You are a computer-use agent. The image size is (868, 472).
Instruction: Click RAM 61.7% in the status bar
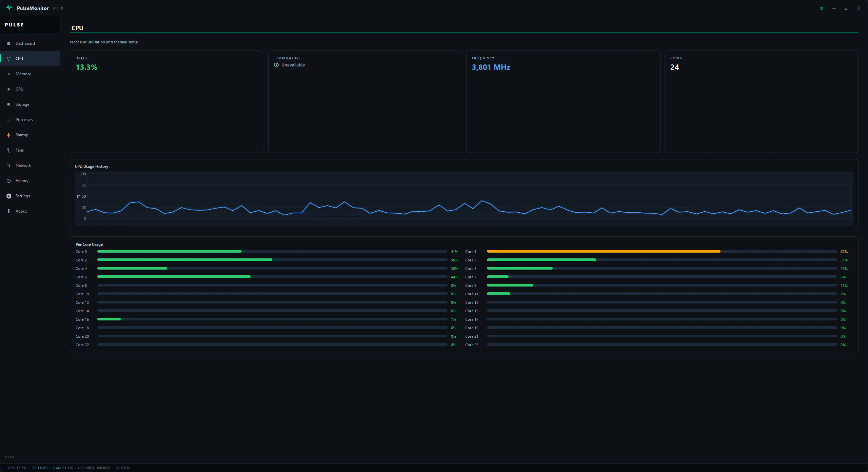coord(63,468)
